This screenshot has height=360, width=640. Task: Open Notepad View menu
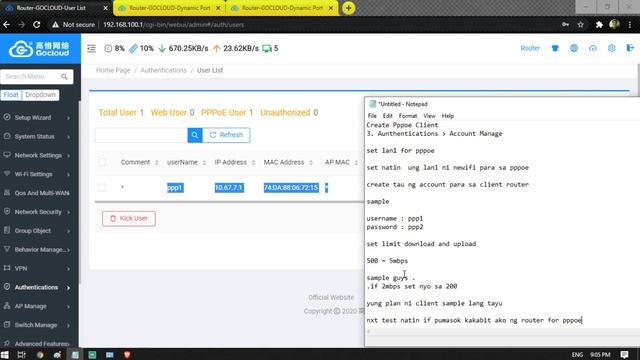[429, 116]
